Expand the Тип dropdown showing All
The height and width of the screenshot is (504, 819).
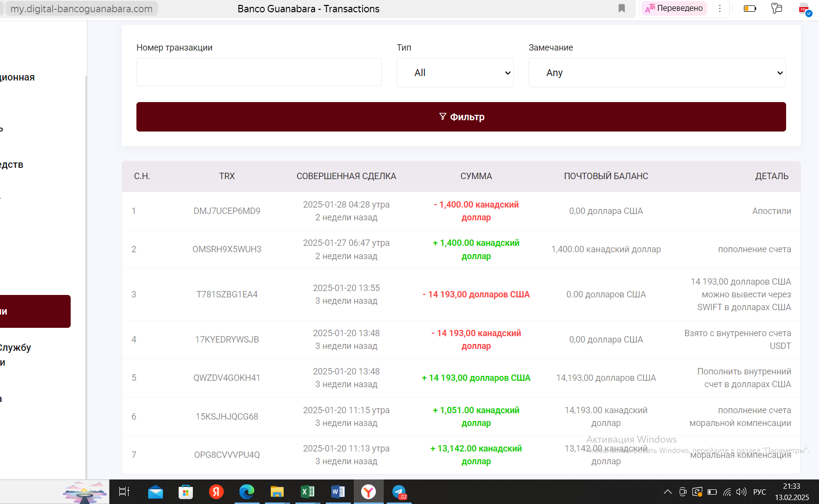(x=455, y=73)
